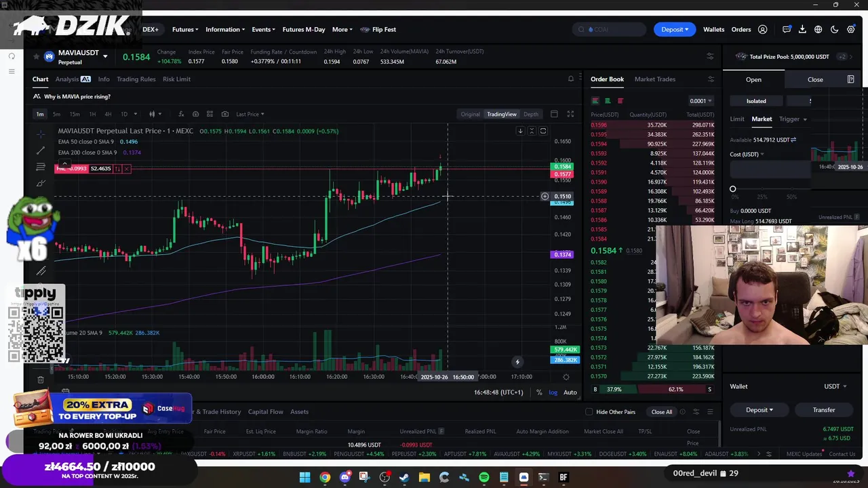Open Steam from the taskbar

[x=404, y=478]
